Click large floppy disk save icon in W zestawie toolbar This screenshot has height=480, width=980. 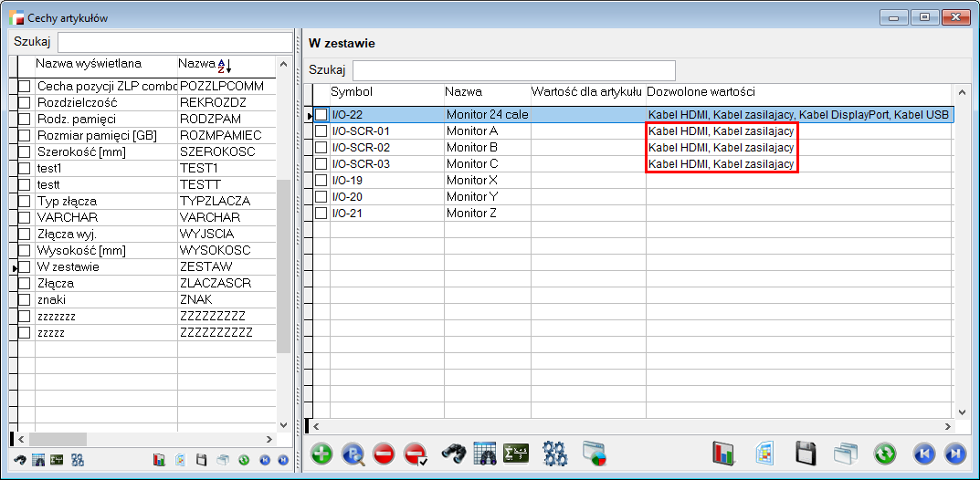(x=806, y=453)
